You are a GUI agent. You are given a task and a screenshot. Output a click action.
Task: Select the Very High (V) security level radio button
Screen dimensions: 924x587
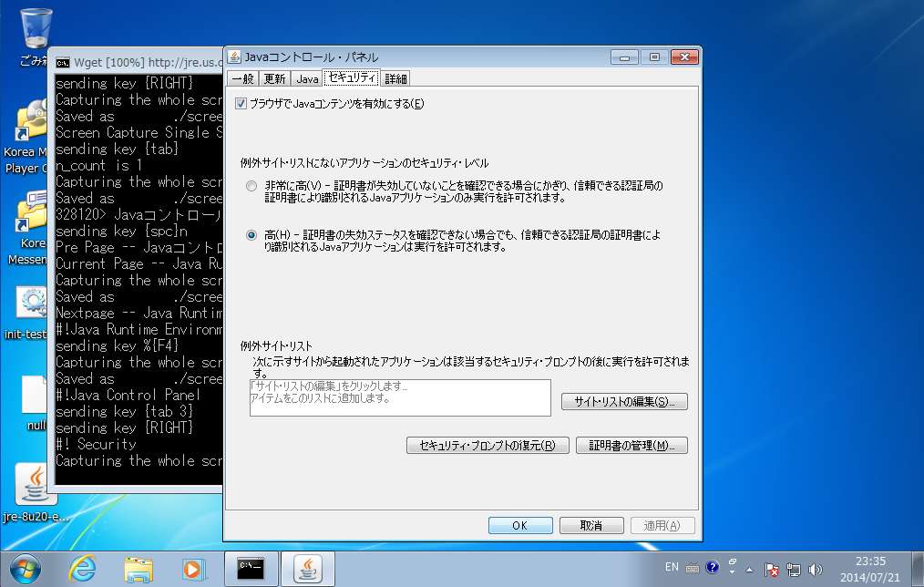tap(252, 186)
